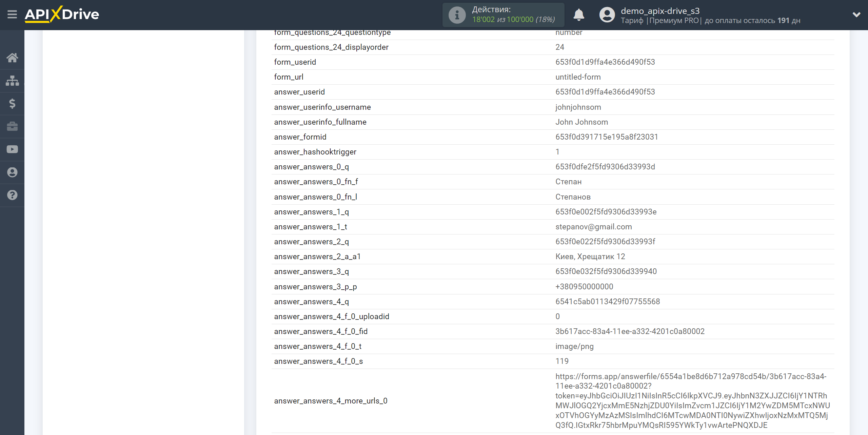868x435 pixels.
Task: Select the 653f0e032f5fd9306d339940 value
Action: [x=606, y=271]
